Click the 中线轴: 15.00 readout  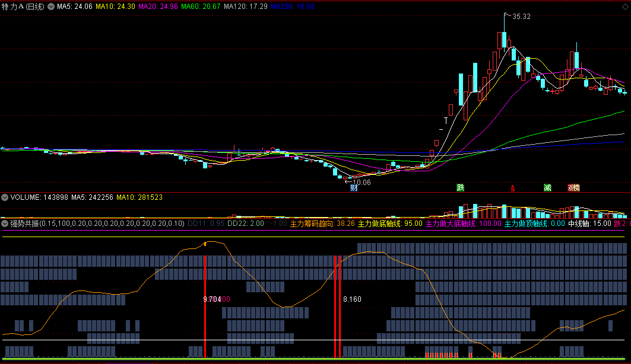(589, 223)
